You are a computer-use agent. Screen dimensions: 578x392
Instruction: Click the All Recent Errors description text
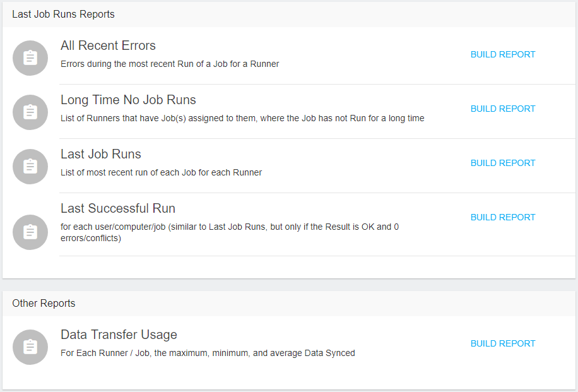(170, 64)
